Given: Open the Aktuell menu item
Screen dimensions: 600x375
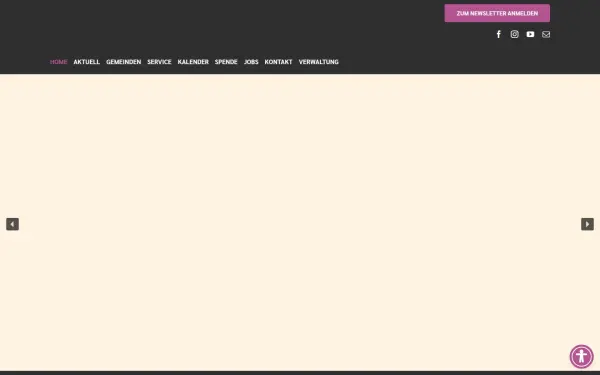Looking at the screenshot, I should point(86,62).
